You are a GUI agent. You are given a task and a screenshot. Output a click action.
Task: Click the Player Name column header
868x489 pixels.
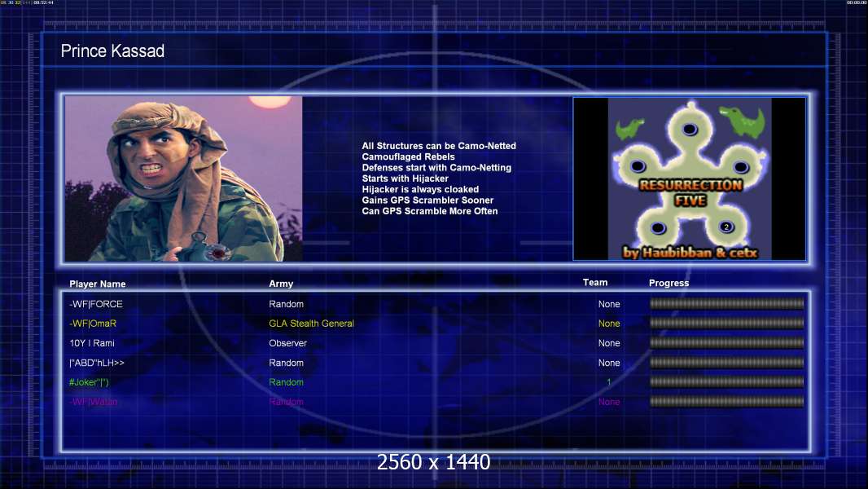click(98, 284)
